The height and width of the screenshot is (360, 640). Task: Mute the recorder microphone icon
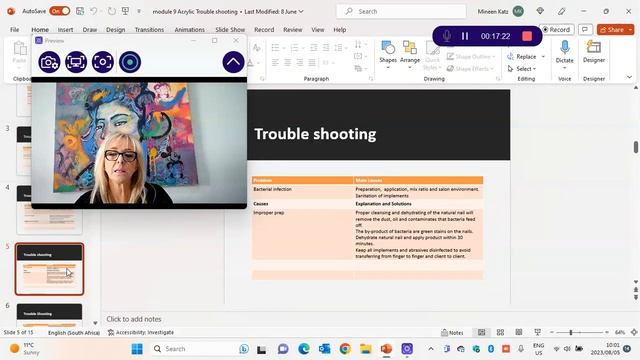(x=447, y=36)
